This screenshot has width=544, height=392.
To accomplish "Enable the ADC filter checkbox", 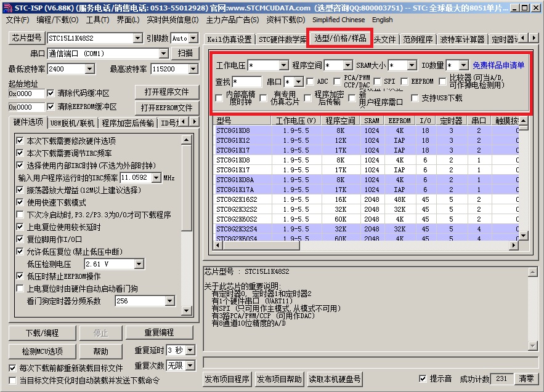I will [311, 81].
